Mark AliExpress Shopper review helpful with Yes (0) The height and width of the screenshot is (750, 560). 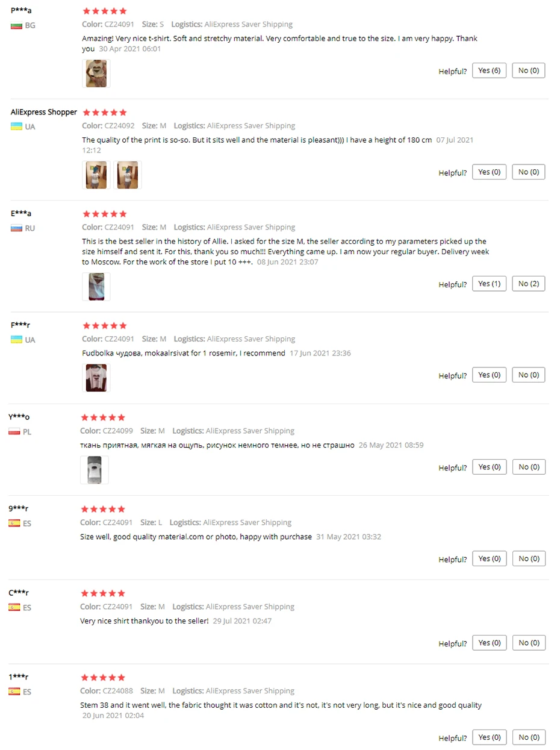point(489,172)
